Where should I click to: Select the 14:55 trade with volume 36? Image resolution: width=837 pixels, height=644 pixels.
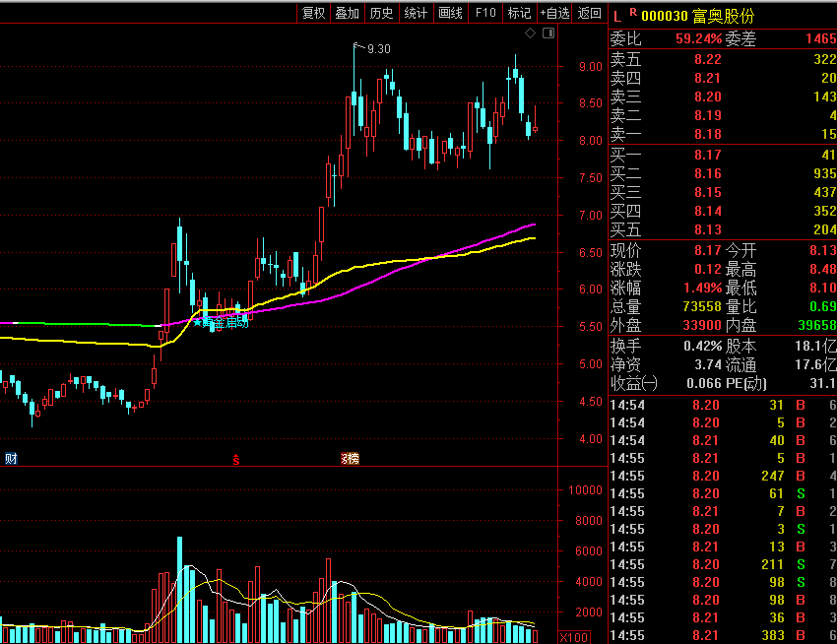click(x=723, y=617)
